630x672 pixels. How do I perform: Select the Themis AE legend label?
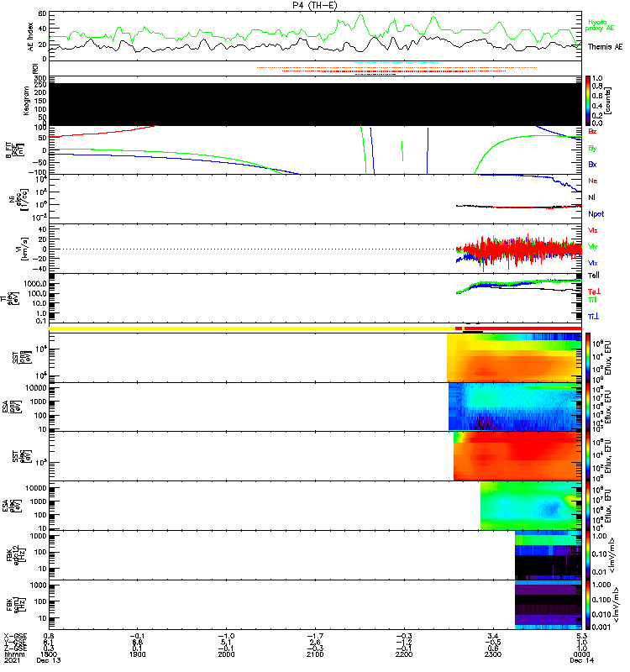[605, 47]
